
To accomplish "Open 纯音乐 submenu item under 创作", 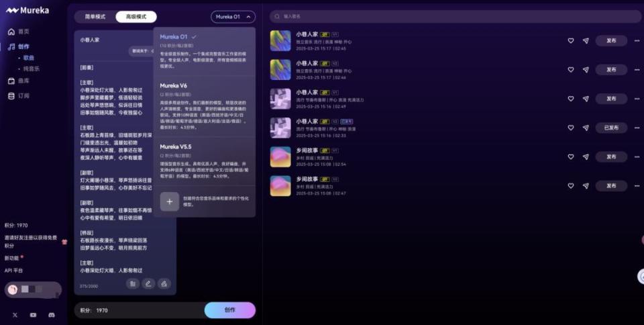I will pos(31,68).
